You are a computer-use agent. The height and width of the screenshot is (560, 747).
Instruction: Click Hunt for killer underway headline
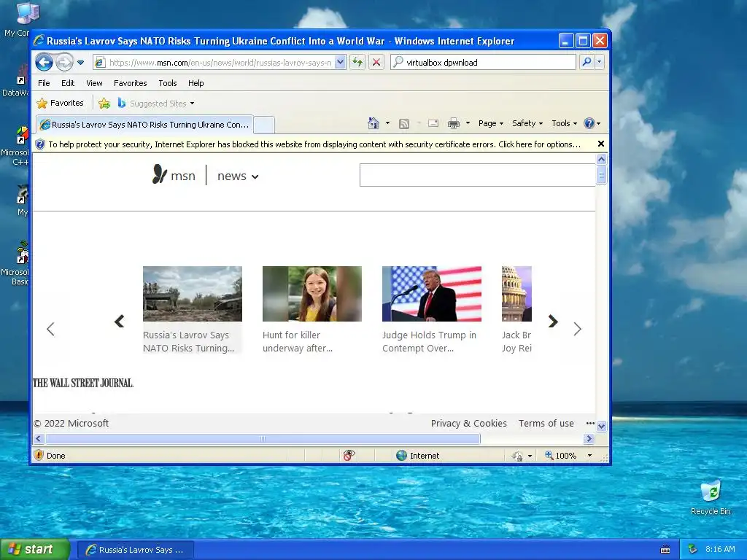pos(298,341)
